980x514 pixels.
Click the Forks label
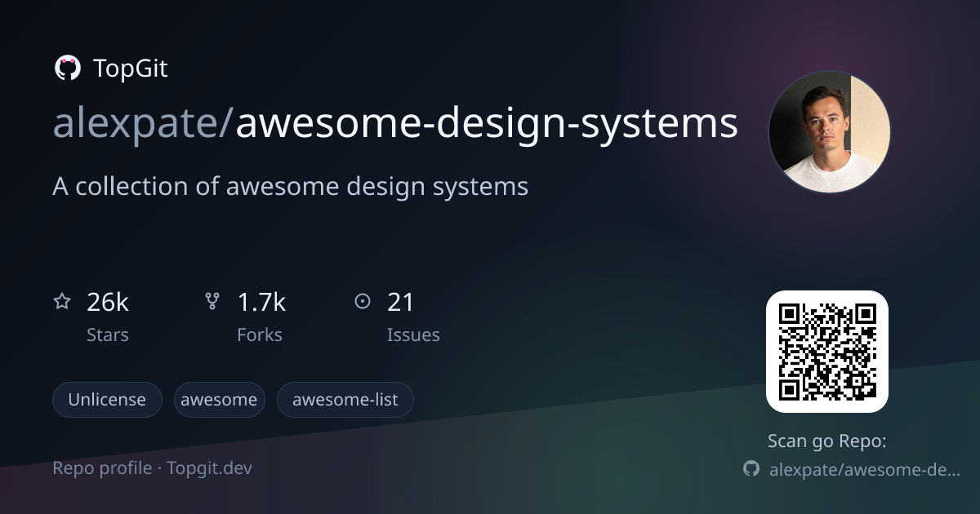tap(260, 335)
